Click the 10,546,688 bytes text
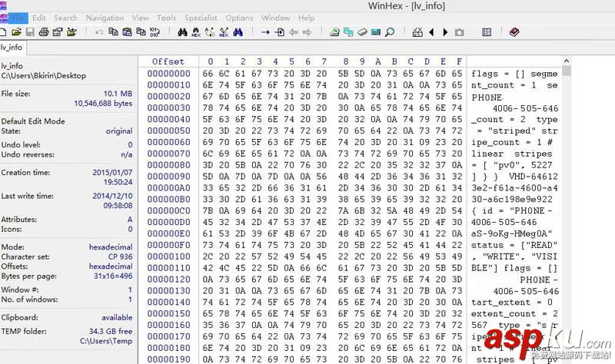 (x=103, y=104)
